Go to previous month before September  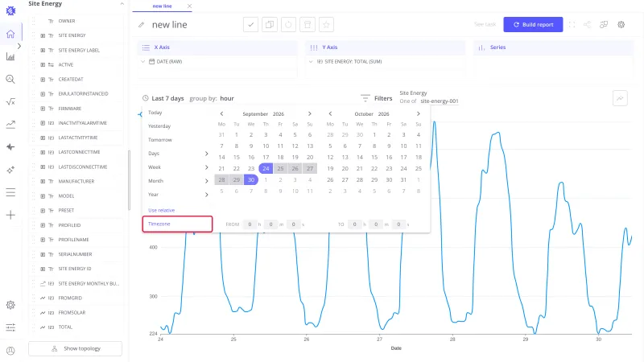[221, 113]
